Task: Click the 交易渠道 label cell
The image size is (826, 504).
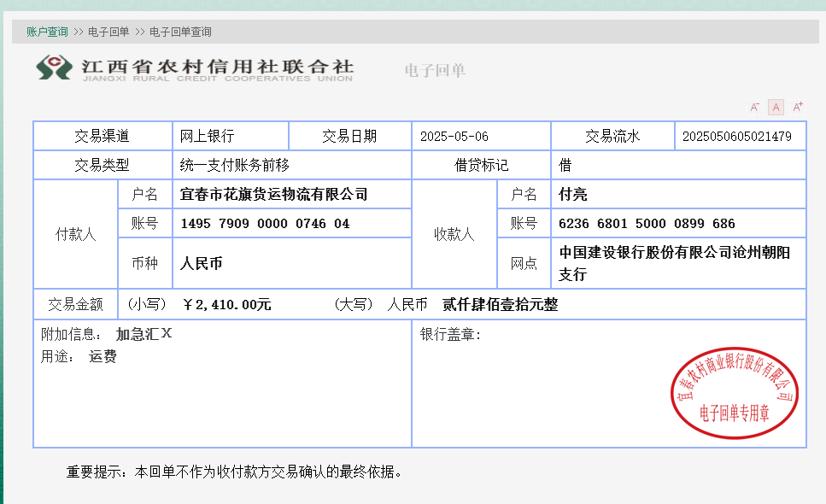Action: click(x=103, y=137)
